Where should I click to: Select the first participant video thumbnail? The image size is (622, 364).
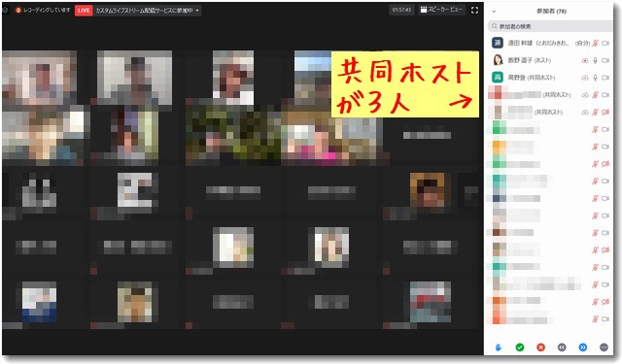click(x=39, y=78)
